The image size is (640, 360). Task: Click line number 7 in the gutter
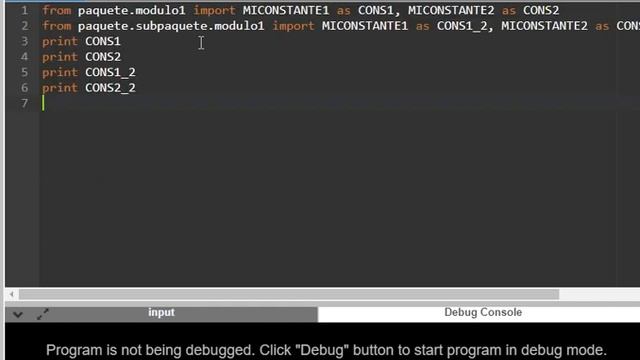pyautogui.click(x=24, y=103)
